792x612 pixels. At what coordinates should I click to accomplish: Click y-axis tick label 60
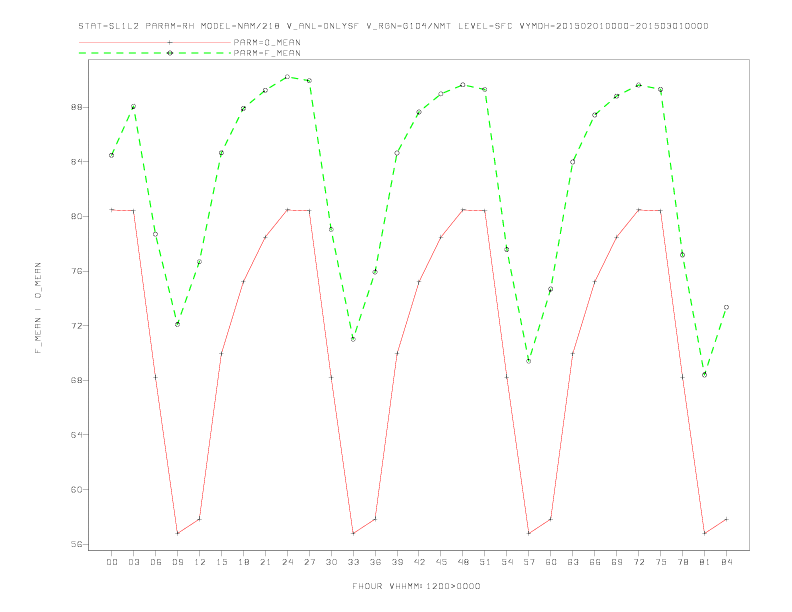tap(76, 489)
